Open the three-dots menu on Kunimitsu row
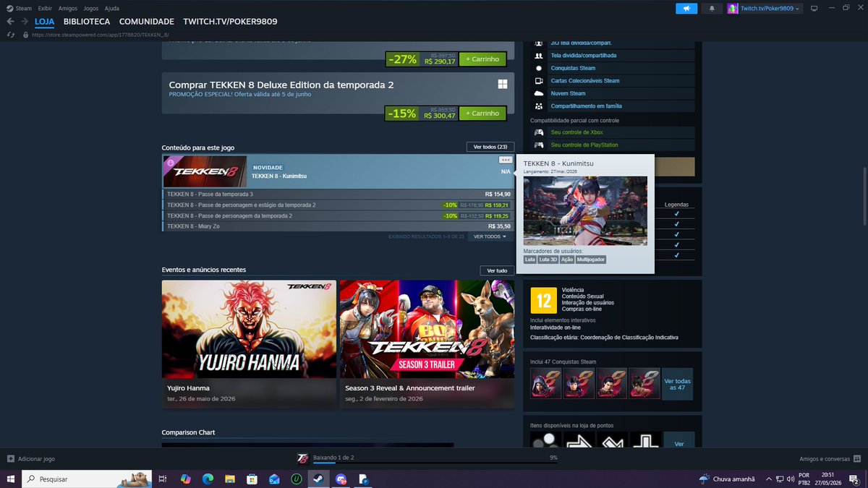The width and height of the screenshot is (868, 488). coord(505,160)
